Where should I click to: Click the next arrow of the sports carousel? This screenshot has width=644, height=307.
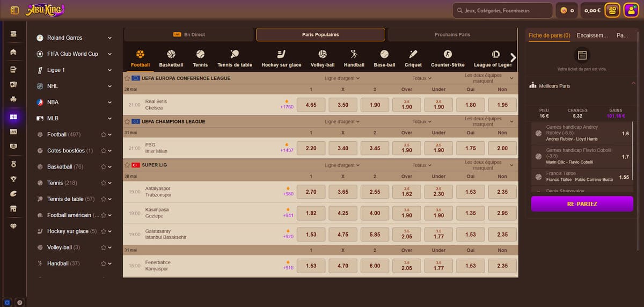tap(514, 57)
